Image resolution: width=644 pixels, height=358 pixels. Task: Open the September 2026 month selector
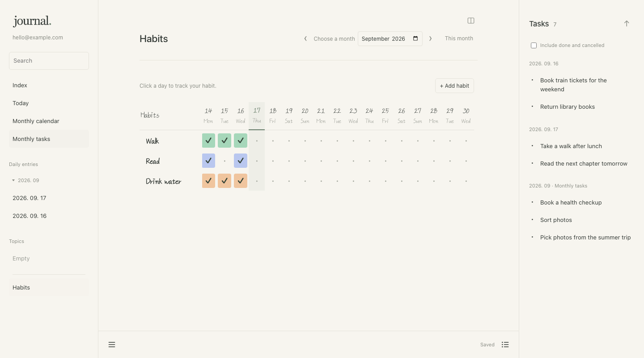point(390,38)
